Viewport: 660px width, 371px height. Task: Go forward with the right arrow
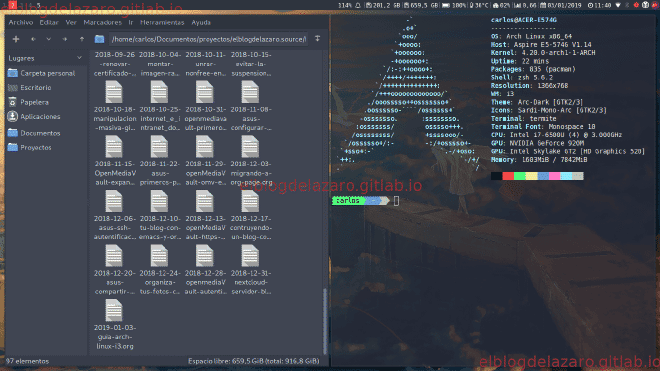tap(65, 39)
